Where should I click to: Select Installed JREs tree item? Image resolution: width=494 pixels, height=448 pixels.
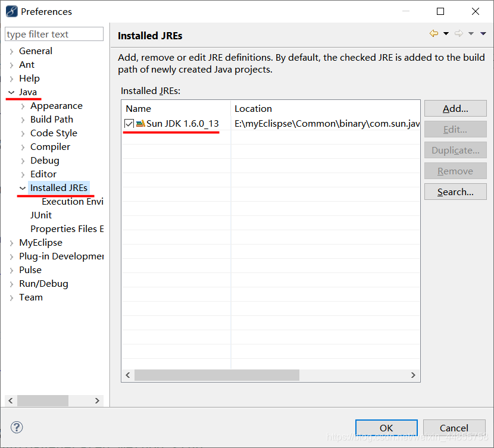[59, 187]
